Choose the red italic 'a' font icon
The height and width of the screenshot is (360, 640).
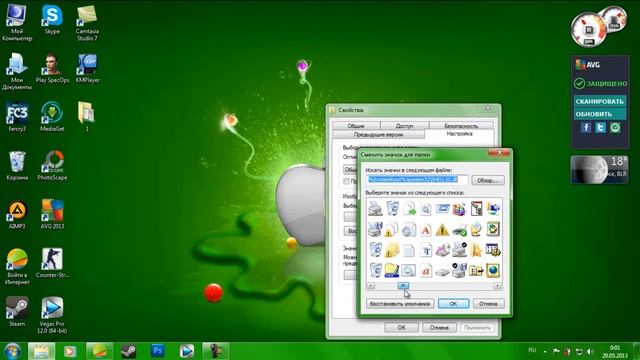[x=425, y=270]
